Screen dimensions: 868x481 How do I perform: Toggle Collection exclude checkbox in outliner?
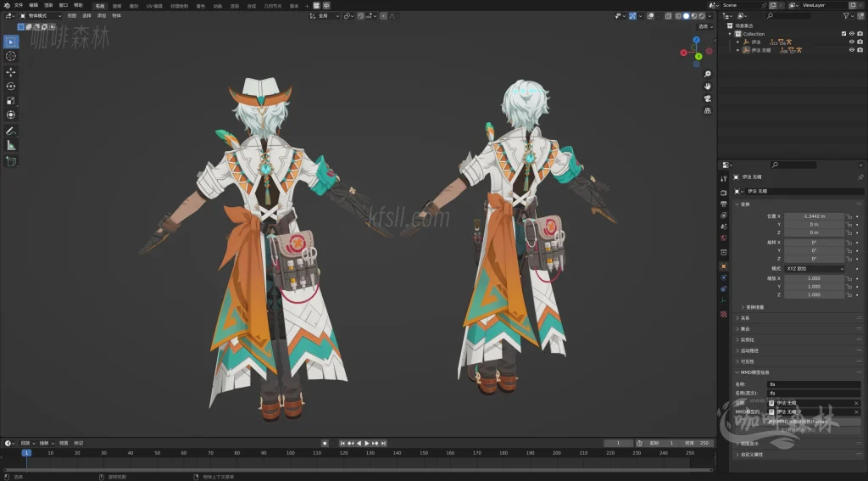843,34
